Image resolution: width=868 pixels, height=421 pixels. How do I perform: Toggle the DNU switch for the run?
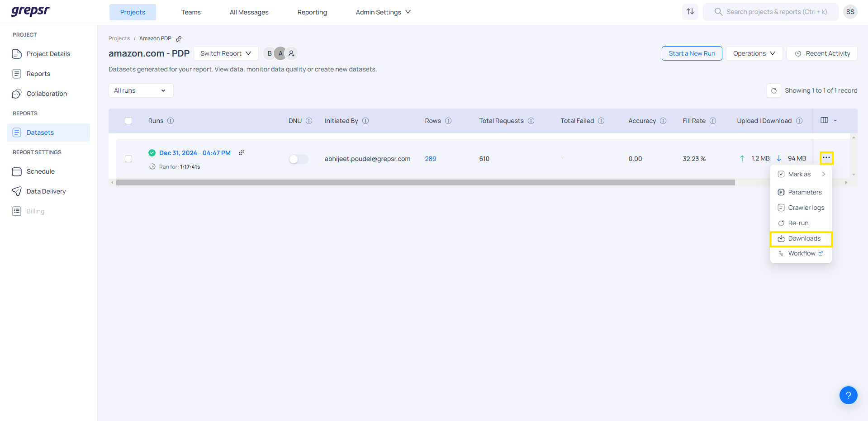point(298,159)
